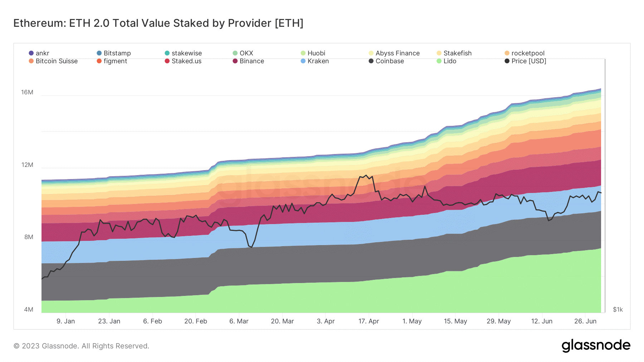Click the 20. Mar date label
This screenshot has height=362, width=644.
(282, 321)
